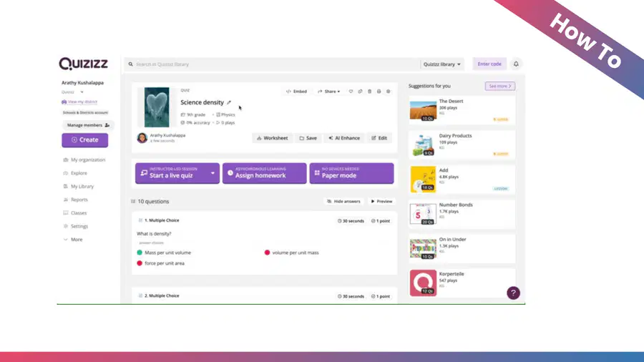644x362 pixels.
Task: Click answer 'Mass per unit volume'
Action: click(x=164, y=253)
